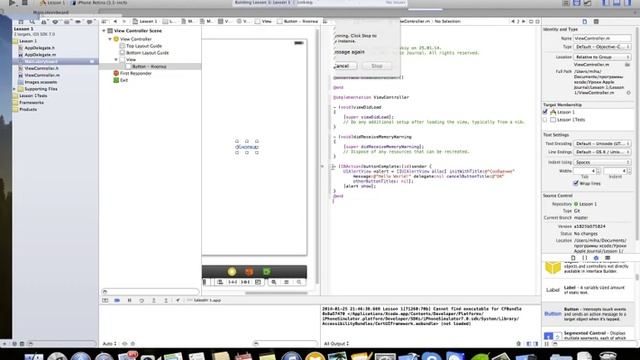Hide the debug area toggle icon

coord(105,300)
